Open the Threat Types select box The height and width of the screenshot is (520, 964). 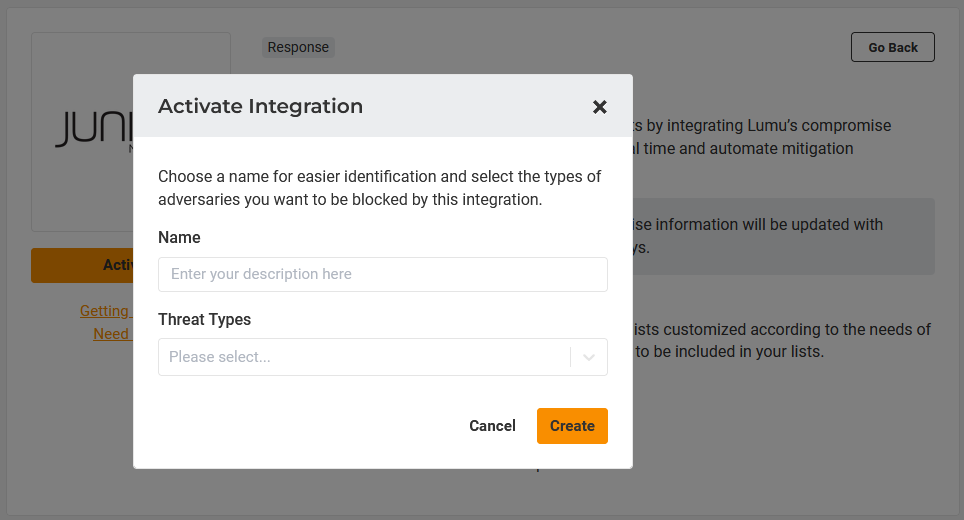364,357
